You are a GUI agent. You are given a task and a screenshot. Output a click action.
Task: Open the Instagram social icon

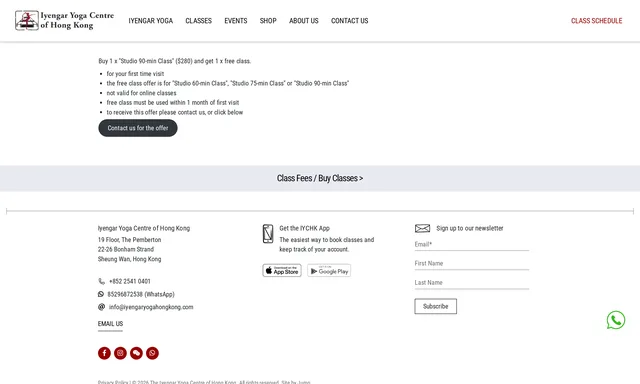click(x=120, y=353)
